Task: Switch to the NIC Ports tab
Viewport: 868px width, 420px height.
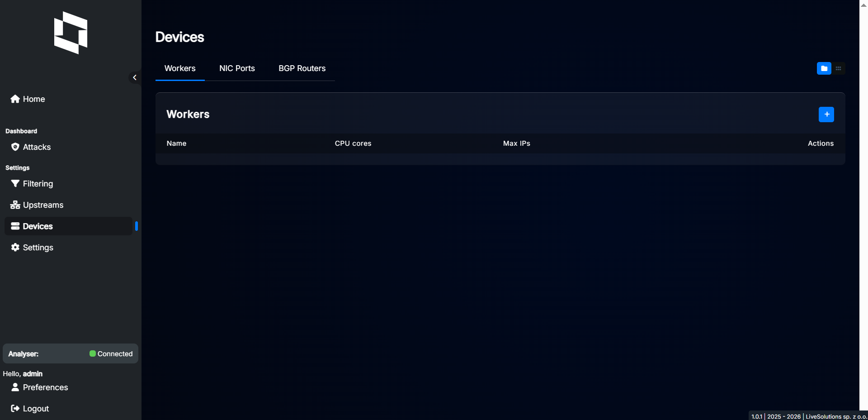Action: [x=237, y=68]
